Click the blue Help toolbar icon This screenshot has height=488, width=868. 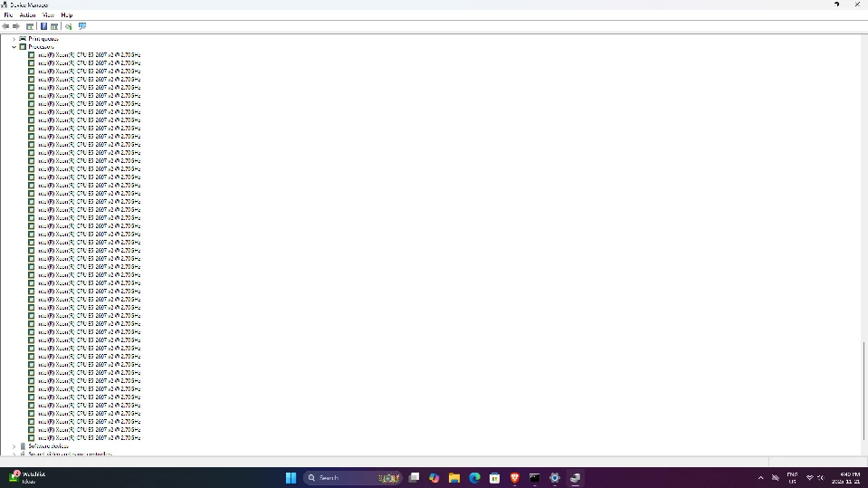click(43, 26)
